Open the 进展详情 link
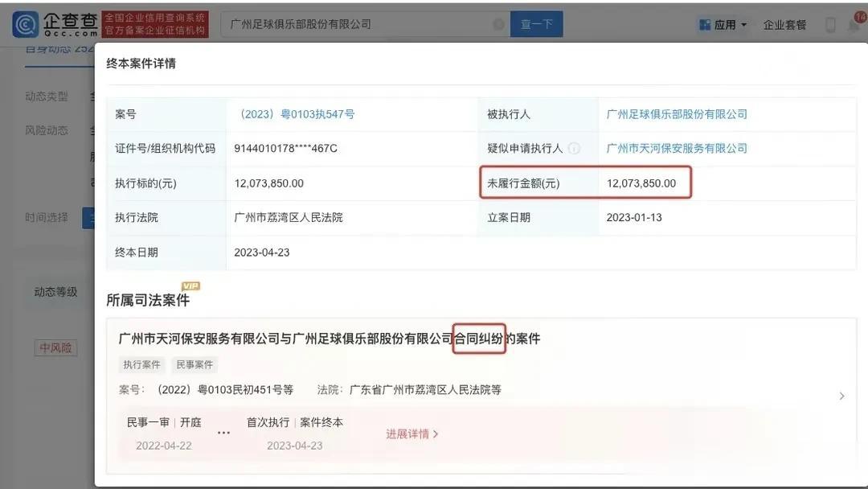The height and width of the screenshot is (489, 868). point(411,434)
